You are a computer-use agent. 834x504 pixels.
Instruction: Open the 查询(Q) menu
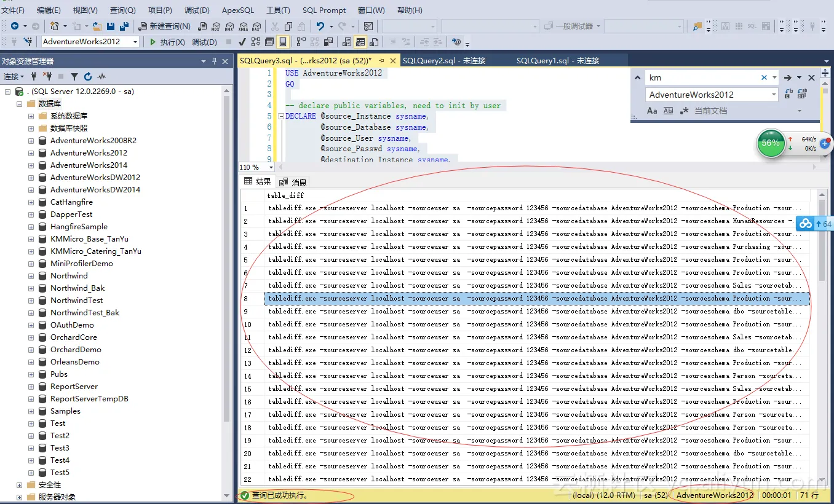[123, 10]
